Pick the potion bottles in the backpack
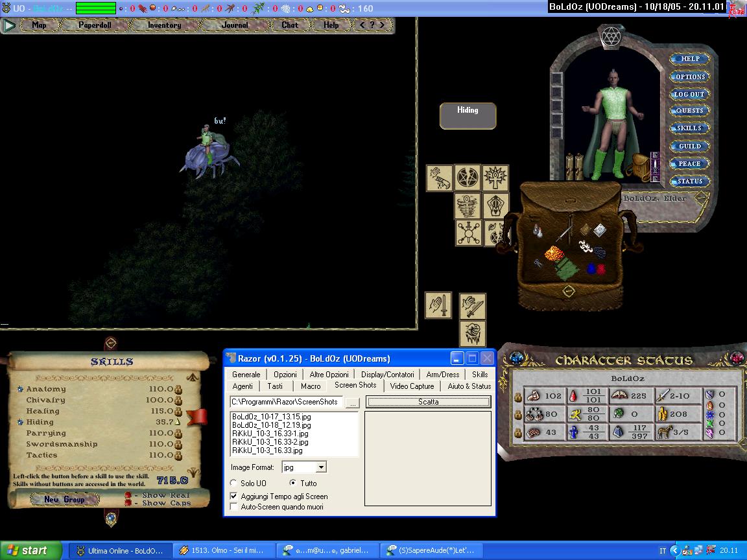Image resolution: width=747 pixels, height=560 pixels. pyautogui.click(x=538, y=231)
